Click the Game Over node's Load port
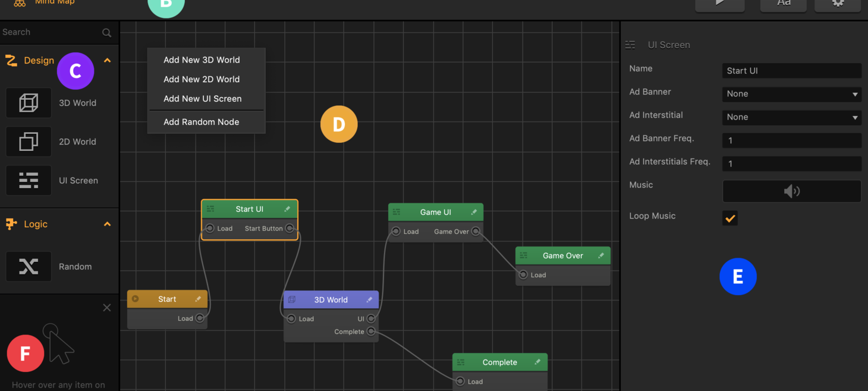Viewport: 868px width, 391px height. point(523,275)
